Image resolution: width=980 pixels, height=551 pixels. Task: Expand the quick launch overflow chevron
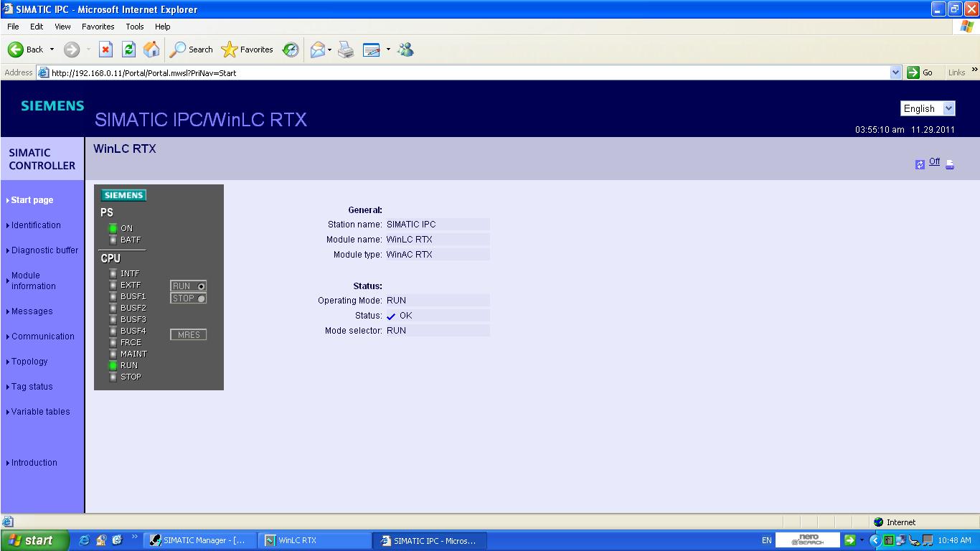(x=134, y=537)
